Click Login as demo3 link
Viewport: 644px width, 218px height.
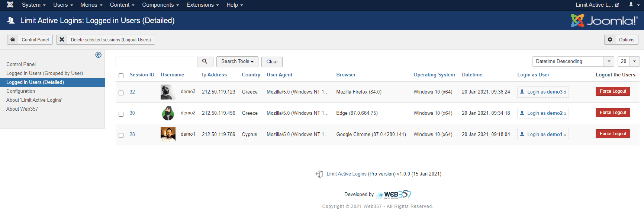(x=543, y=92)
